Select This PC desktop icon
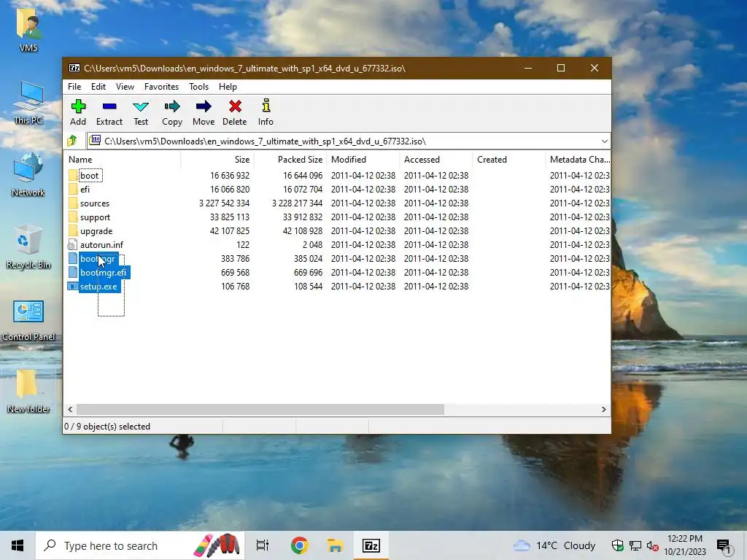747x560 pixels. [x=28, y=102]
